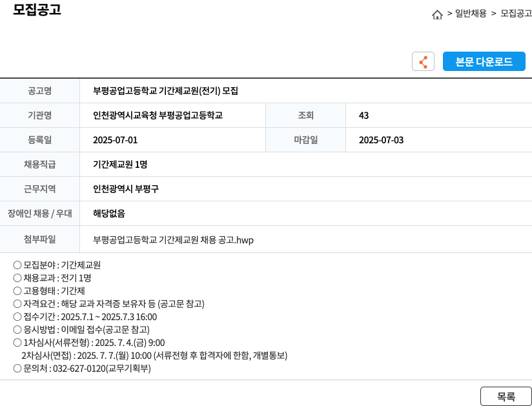Select 인천광역시교육청 부평공업고등학교 organization value

point(158,116)
